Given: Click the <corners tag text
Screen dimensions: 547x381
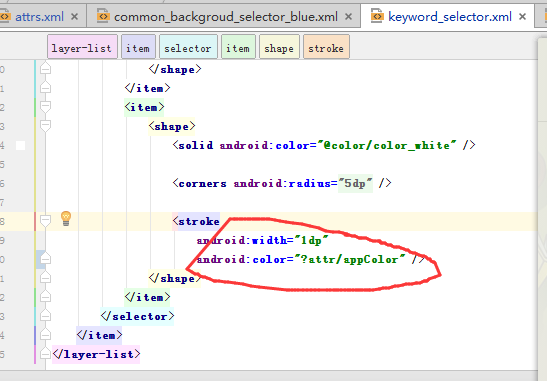Looking at the screenshot, I should click(x=200, y=183).
